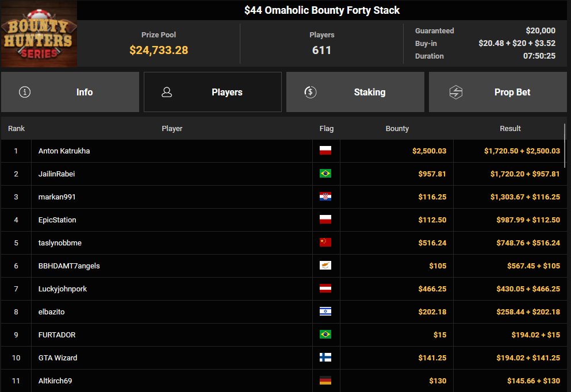Click the Bounty Hunters Series logo
The image size is (571, 392).
click(x=39, y=34)
